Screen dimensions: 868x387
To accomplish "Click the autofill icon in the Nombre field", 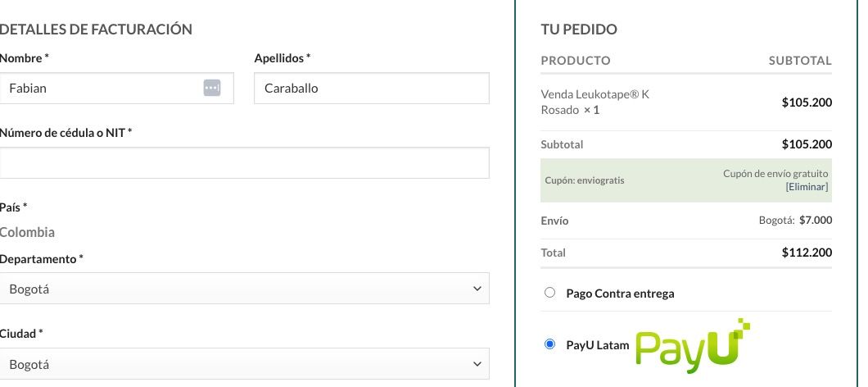I will point(212,88).
